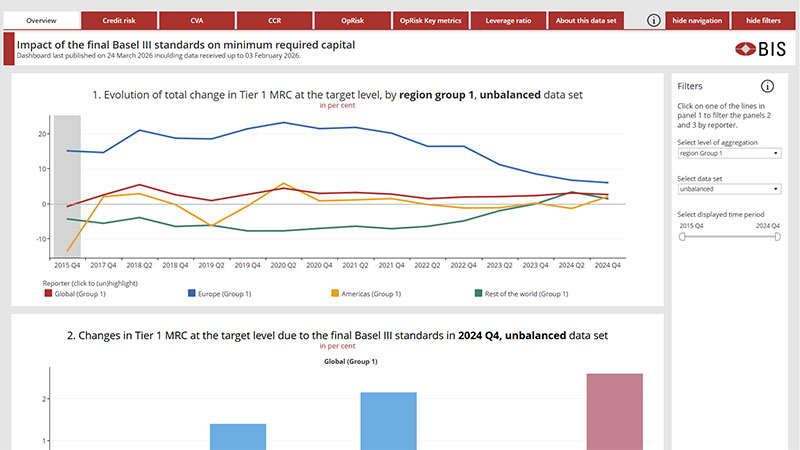The image size is (800, 450).
Task: Switch to the Overview tab
Action: pos(41,20)
